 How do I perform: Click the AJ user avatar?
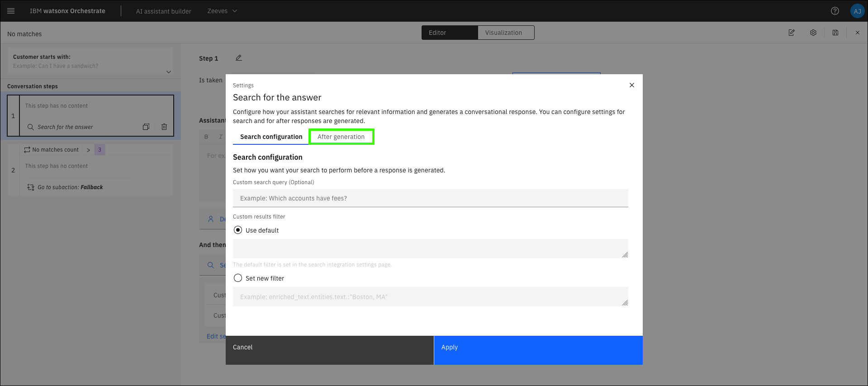(857, 11)
